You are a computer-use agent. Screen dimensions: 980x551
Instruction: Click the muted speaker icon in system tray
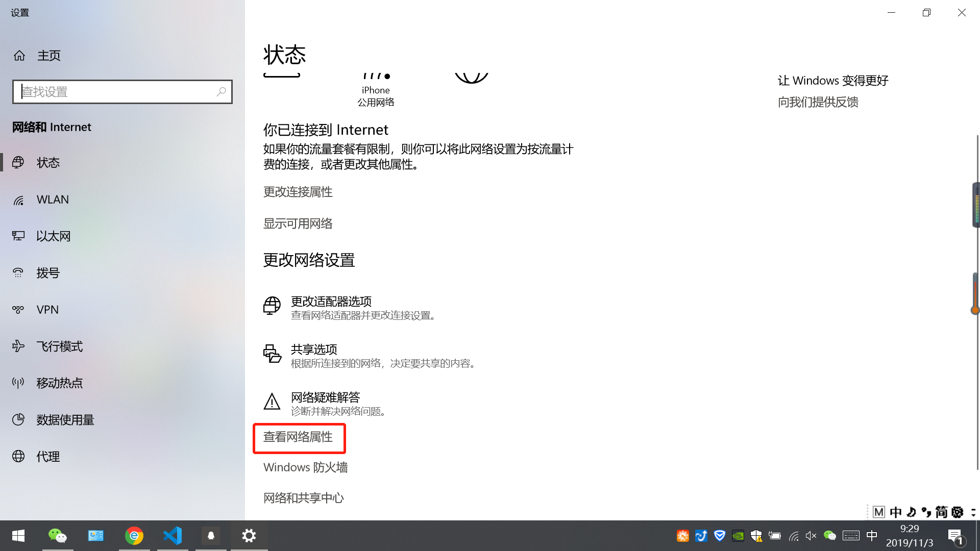point(811,536)
